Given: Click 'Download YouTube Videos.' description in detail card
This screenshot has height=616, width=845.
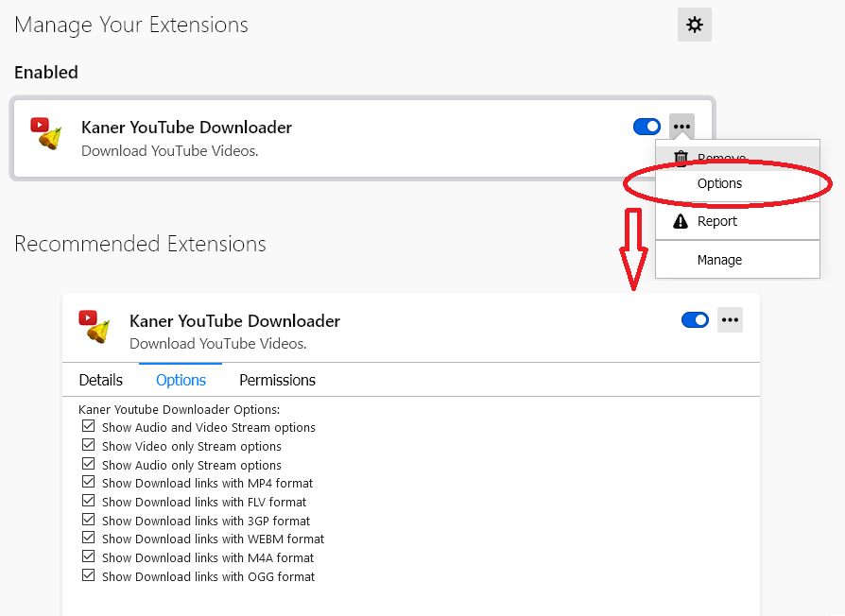Looking at the screenshot, I should tap(218, 344).
